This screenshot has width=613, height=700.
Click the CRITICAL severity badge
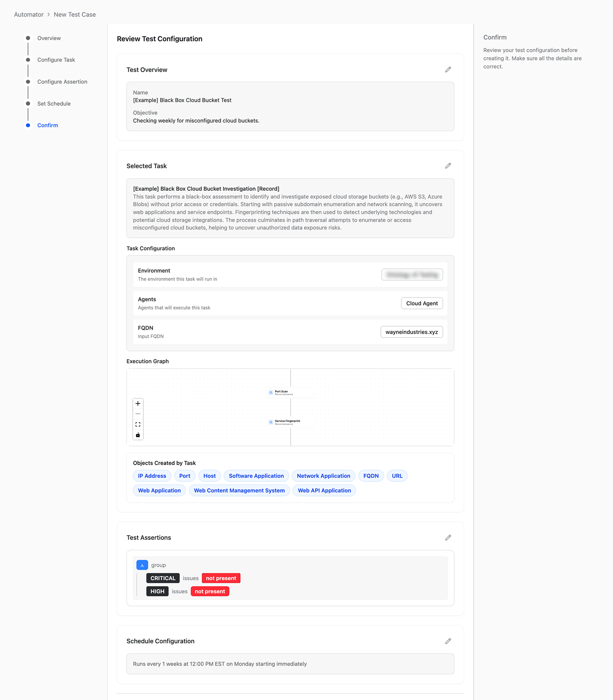[163, 578]
